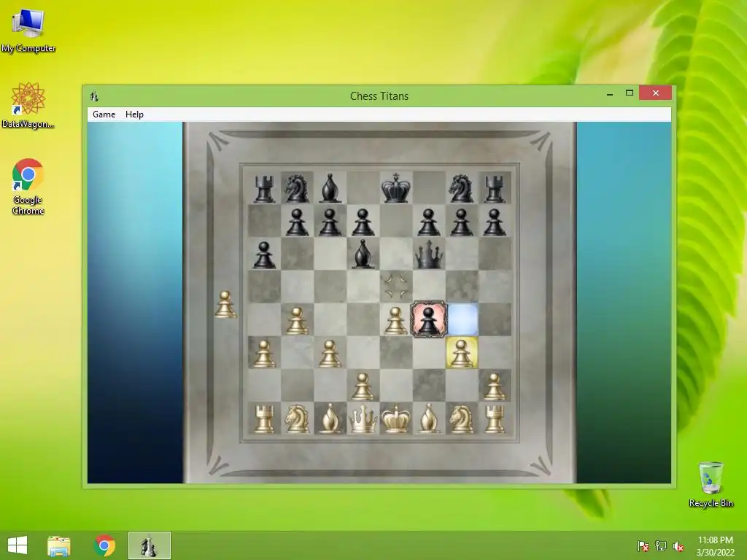Click the muted volume tray icon
The image size is (747, 560).
(678, 545)
